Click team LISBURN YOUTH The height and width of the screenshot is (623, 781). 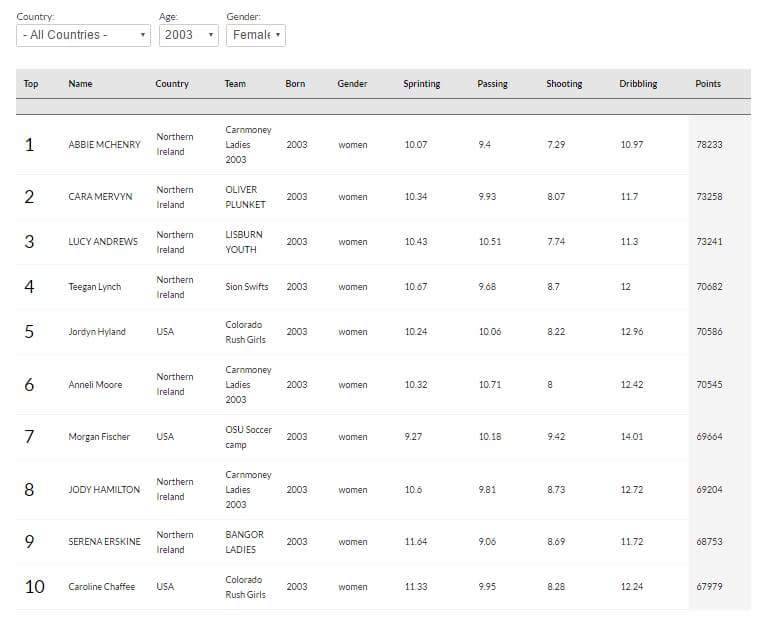click(x=244, y=242)
